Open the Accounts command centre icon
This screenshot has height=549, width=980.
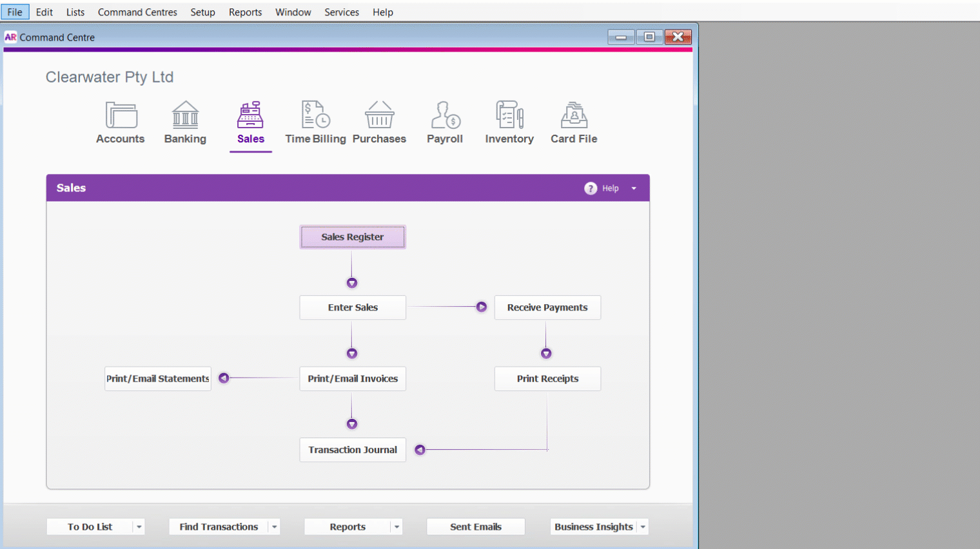(121, 116)
